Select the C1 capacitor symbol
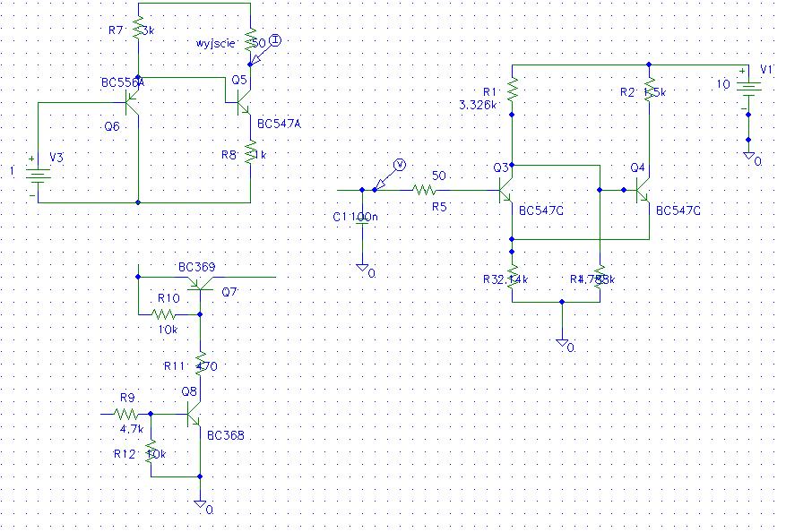This screenshot has height=532, width=786. tap(362, 221)
